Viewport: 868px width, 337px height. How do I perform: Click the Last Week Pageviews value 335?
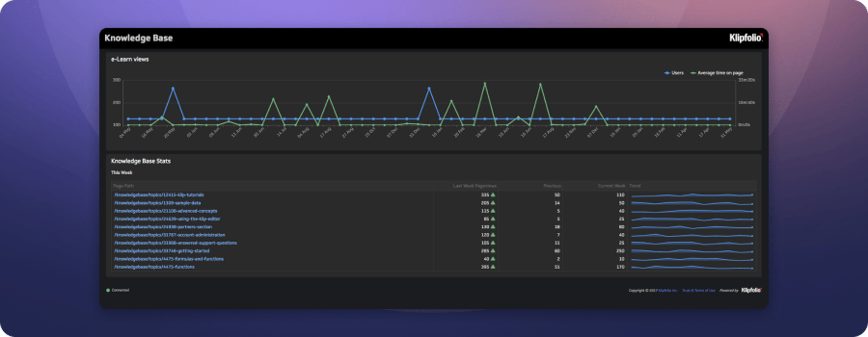point(485,195)
